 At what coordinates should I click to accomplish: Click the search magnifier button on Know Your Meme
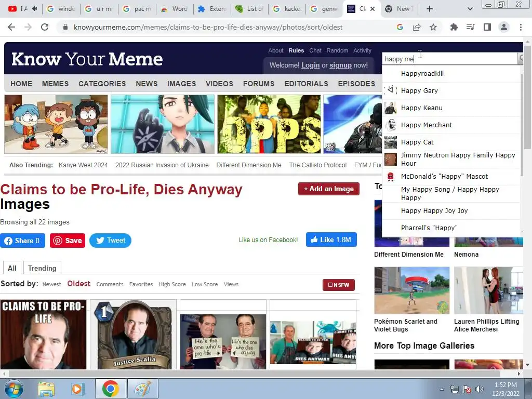coord(521,59)
